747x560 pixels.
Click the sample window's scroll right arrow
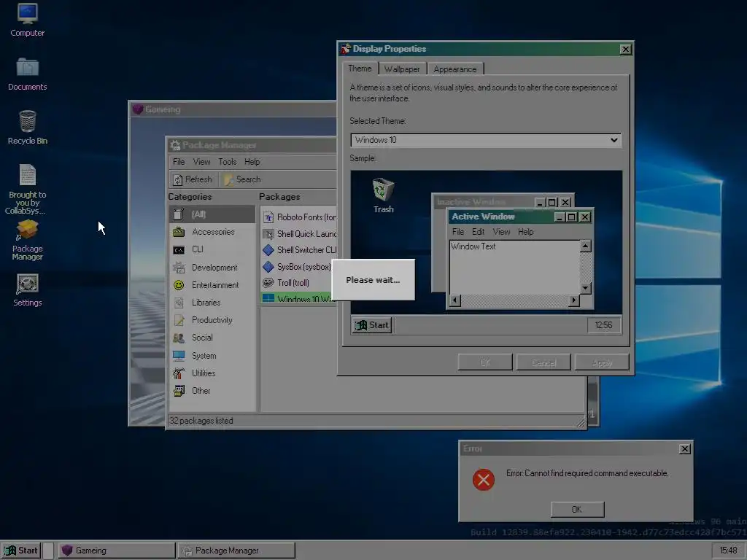pyautogui.click(x=574, y=300)
